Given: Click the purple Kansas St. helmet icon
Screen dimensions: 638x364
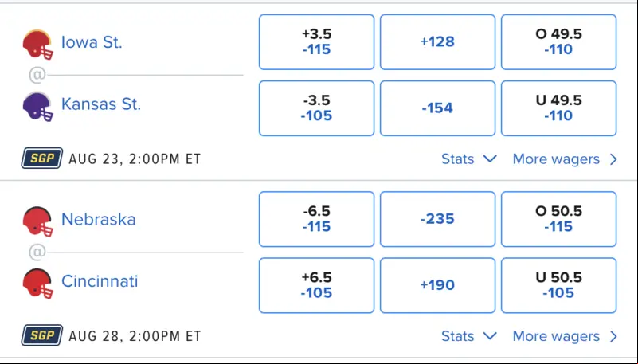Looking at the screenshot, I should point(37,107).
